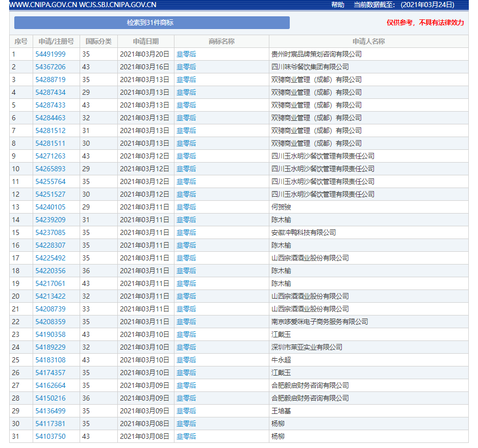Viewport: 478px width, 448px height.
Task: Click 韭零后 trademark name in row 1
Action: coord(186,54)
